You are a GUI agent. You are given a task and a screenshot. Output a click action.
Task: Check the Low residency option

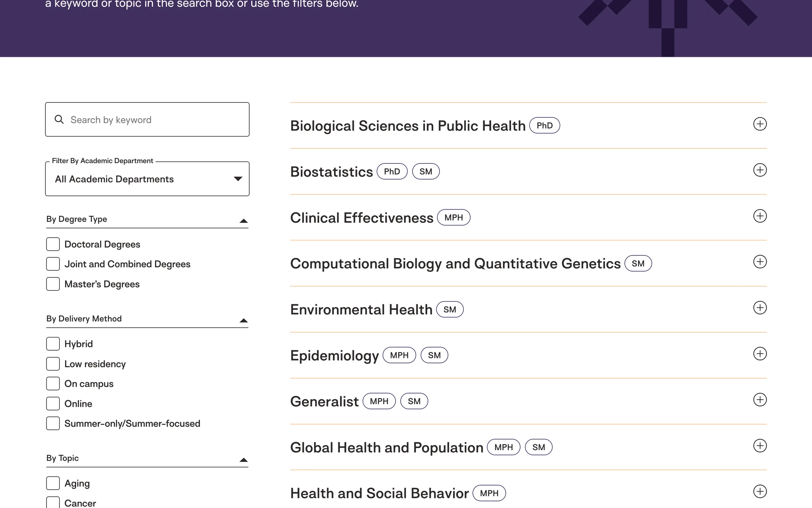[53, 364]
